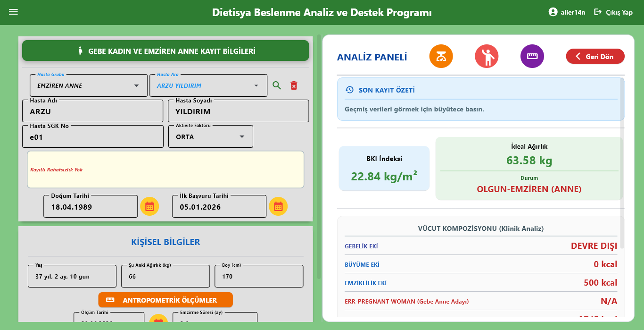Viewport: 644px width, 330px height.
Task: Click the left form panel scrollbar
Action: (x=319, y=156)
